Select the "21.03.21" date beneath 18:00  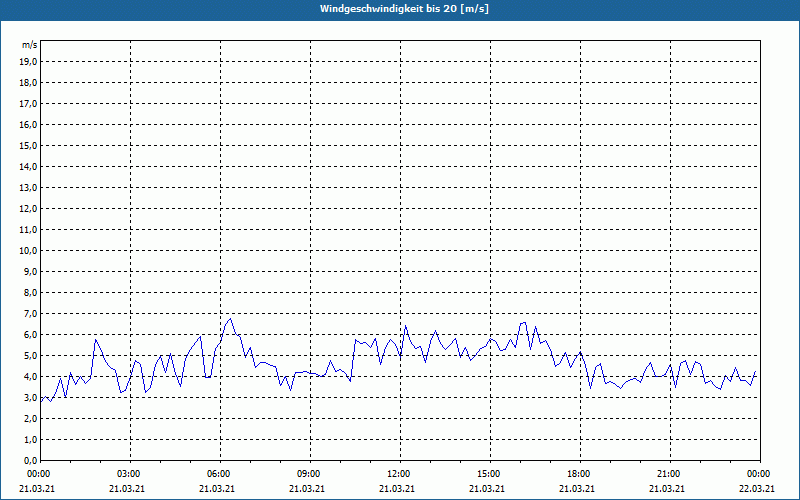[x=577, y=488]
